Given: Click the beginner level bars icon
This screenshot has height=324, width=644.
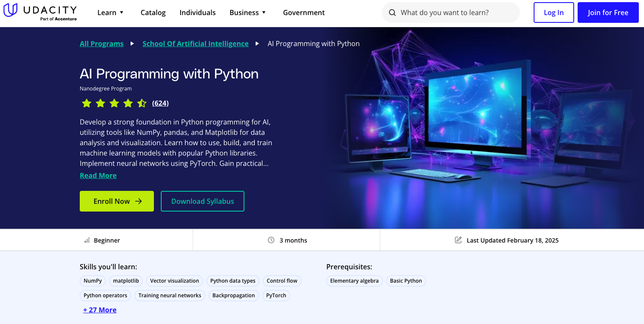Looking at the screenshot, I should (87, 240).
